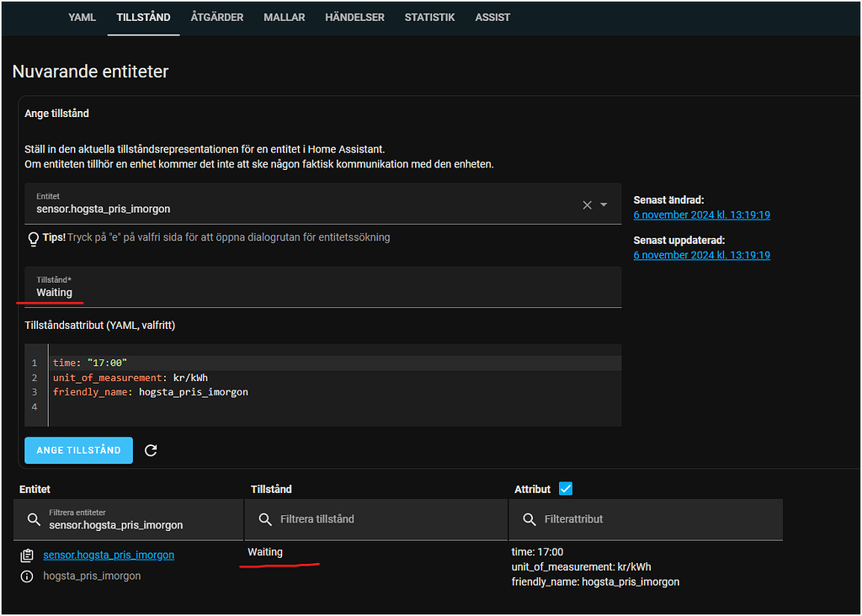Click search icon in Filterattribut field

click(x=529, y=519)
